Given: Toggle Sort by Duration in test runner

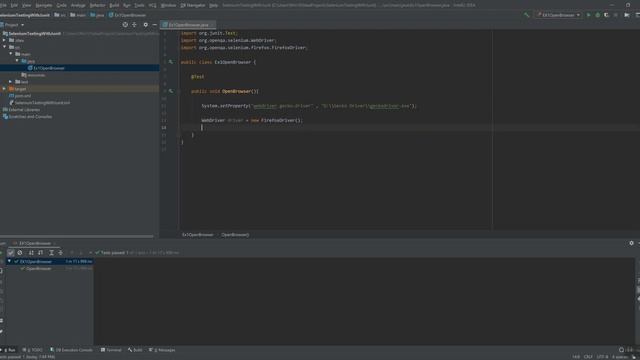Looking at the screenshot, I should [x=40, y=253].
